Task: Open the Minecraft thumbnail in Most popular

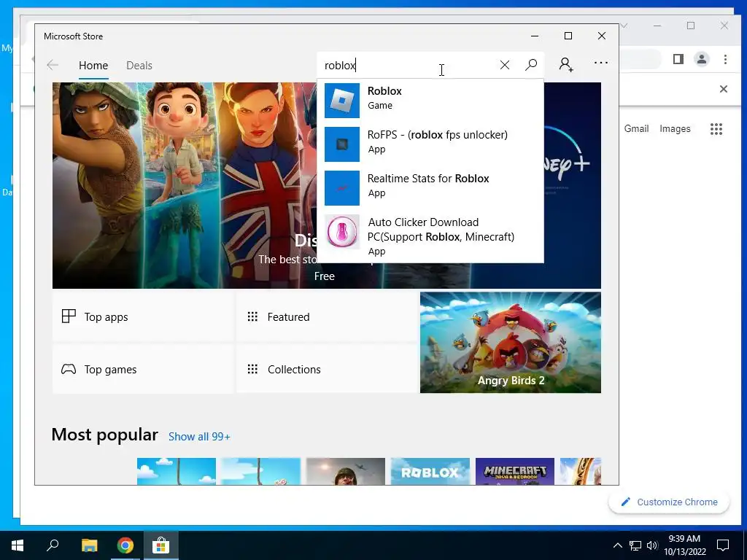Action: [514, 472]
